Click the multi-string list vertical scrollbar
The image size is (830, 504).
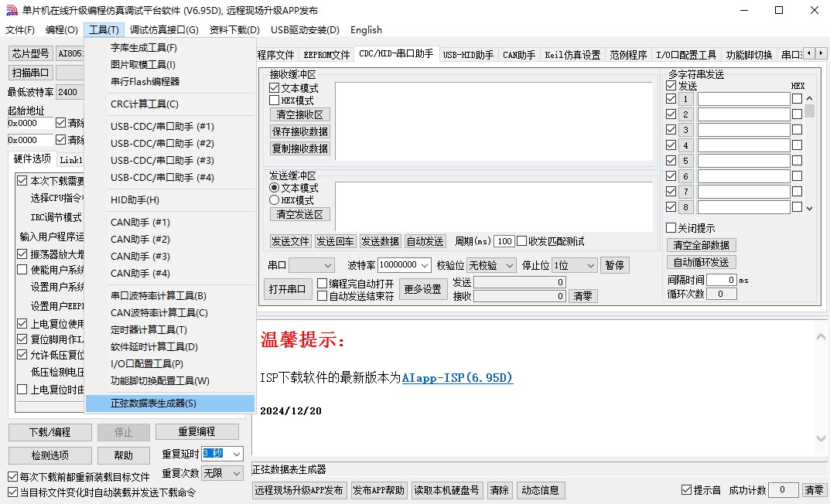809,153
